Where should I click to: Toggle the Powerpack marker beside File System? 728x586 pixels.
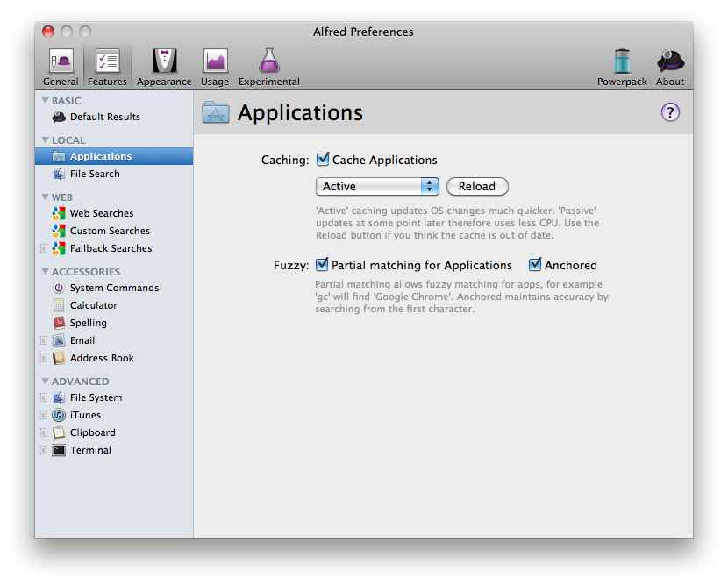[x=43, y=397]
